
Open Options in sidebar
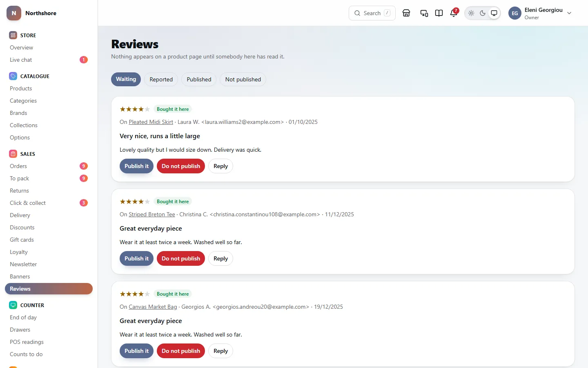49,137
